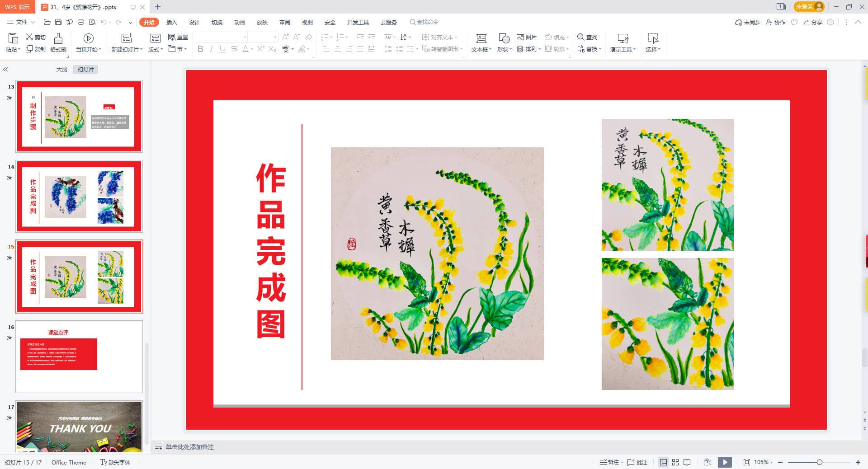868x469 pixels.
Task: Click the Save icon in quick access bar
Action: (x=58, y=22)
